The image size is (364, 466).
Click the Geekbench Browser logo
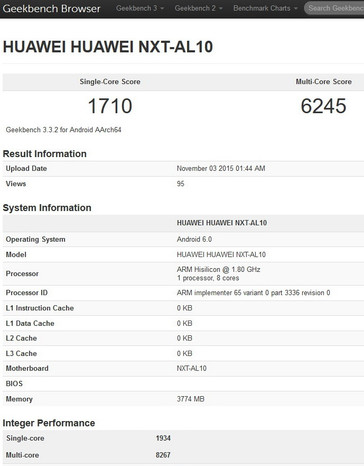[51, 8]
